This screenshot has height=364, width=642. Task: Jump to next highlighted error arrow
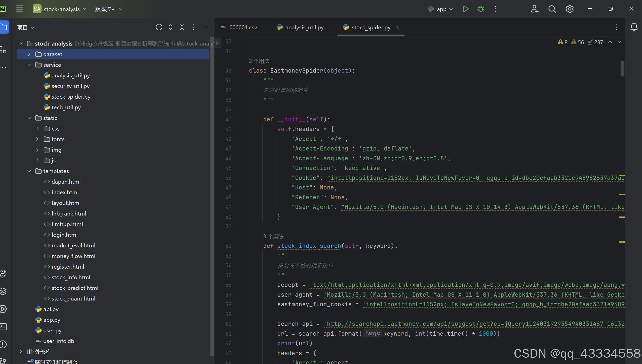[619, 42]
